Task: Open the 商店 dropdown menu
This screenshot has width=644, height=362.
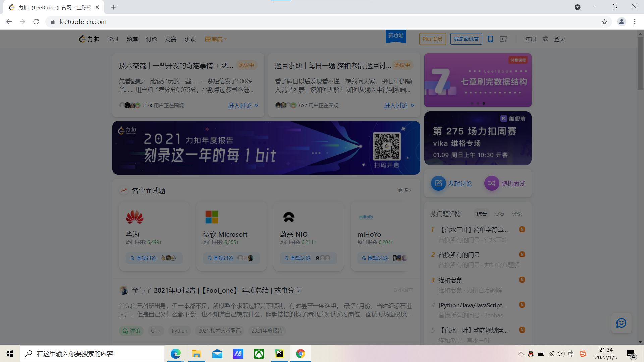Action: 216,39
